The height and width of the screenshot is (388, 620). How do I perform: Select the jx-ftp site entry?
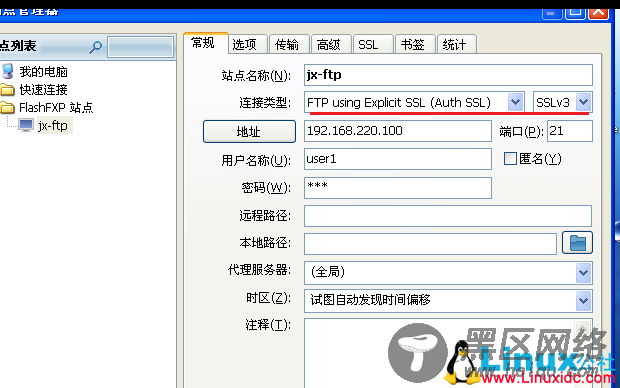[53, 126]
